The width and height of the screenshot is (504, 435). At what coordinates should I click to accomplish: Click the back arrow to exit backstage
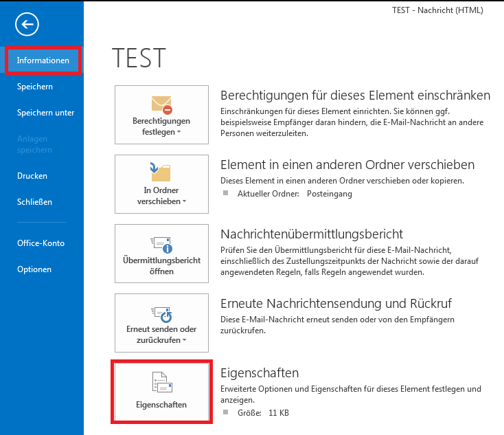27,25
